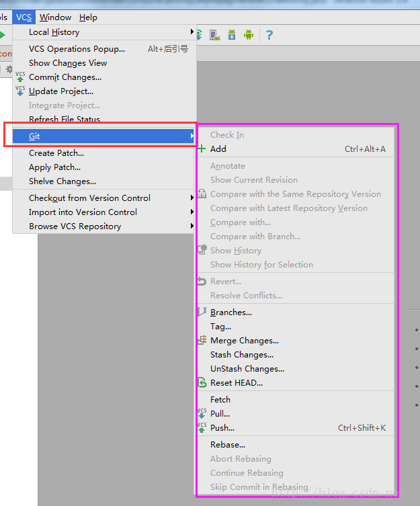The image size is (420, 506).
Task: Select Refresh File Status
Action: tap(104, 119)
